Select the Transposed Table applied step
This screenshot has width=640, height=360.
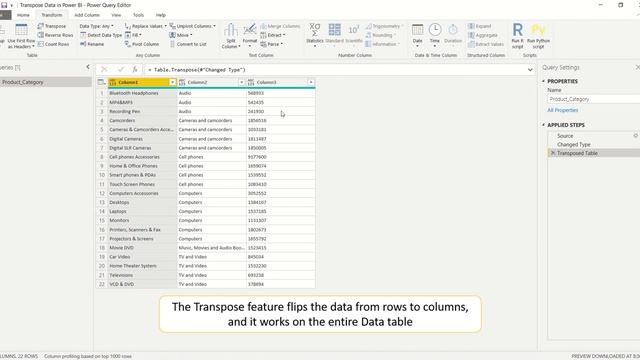(x=594, y=153)
